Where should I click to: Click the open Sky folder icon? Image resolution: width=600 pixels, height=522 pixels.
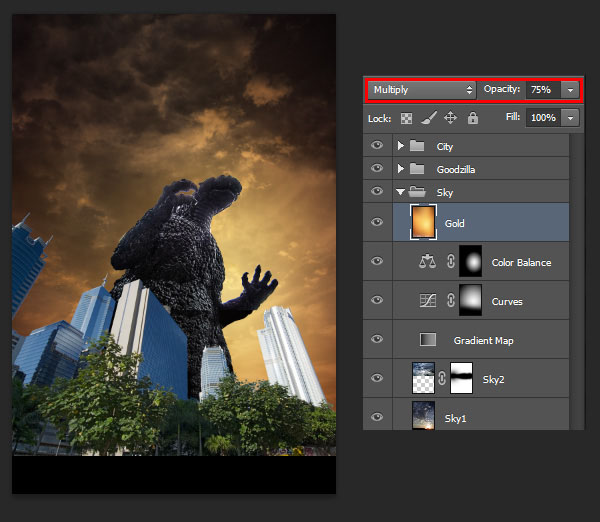click(417, 191)
